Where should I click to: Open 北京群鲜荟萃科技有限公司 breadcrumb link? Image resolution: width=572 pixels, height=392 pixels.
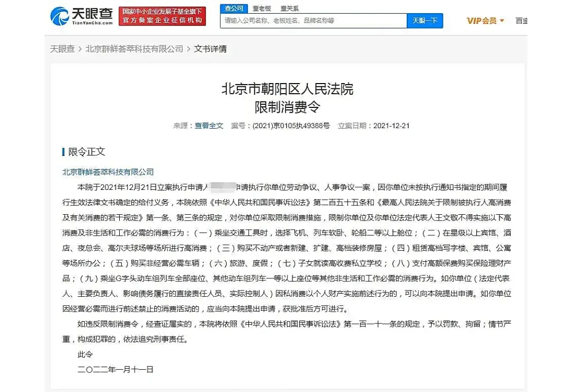pos(134,49)
